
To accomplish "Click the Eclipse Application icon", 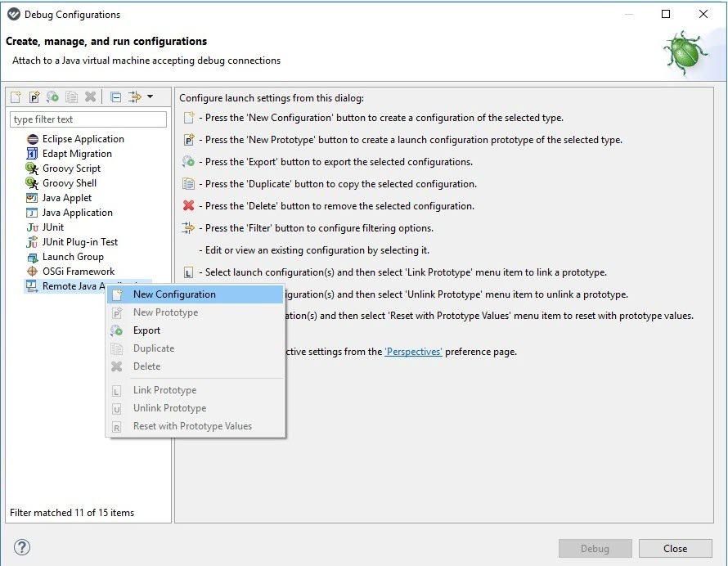I will tap(33, 139).
